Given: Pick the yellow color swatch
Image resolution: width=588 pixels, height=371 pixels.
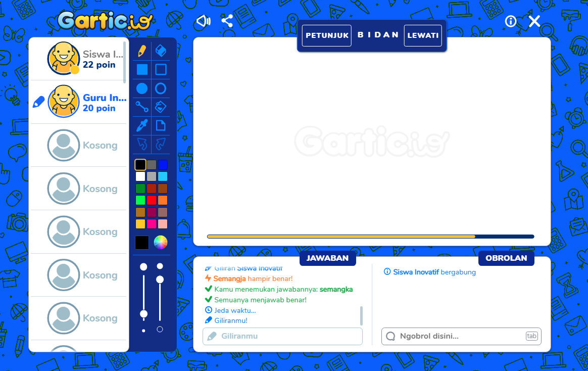Looking at the screenshot, I should (140, 224).
